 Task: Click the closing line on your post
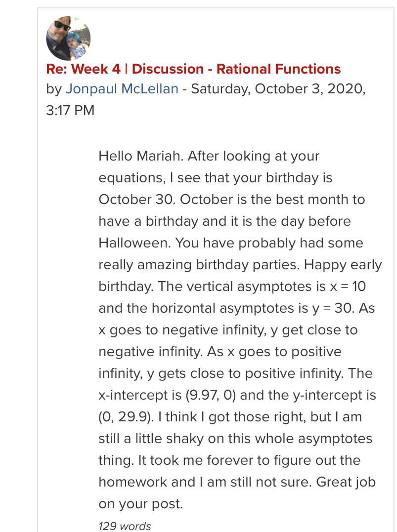click(x=140, y=504)
